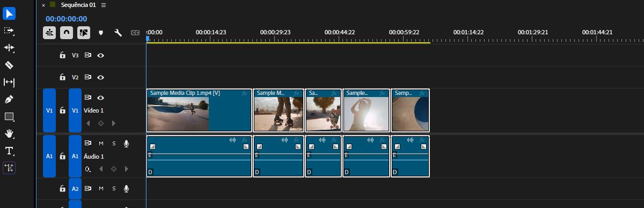Close the Sequência 01 sequence tab
The image size is (644, 208).
43,5
